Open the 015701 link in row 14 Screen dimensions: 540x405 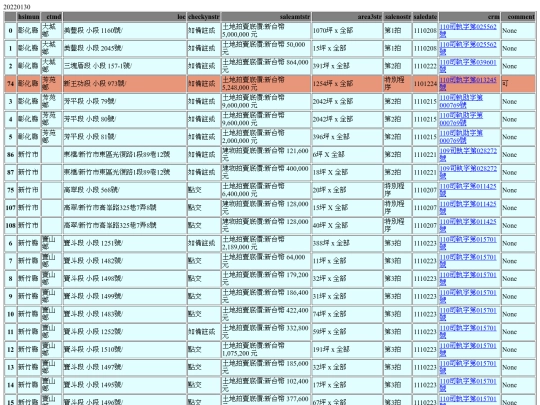click(468, 385)
